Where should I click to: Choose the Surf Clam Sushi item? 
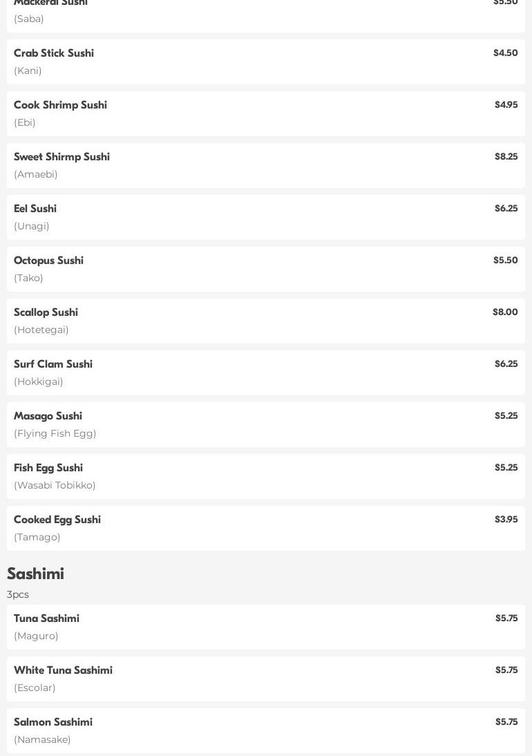click(x=53, y=364)
